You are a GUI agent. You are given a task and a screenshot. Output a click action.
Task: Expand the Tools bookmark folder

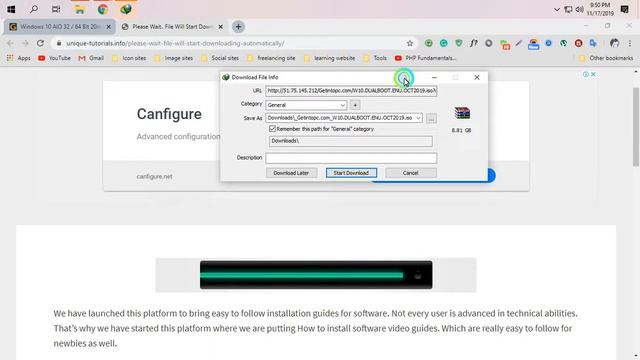point(375,58)
